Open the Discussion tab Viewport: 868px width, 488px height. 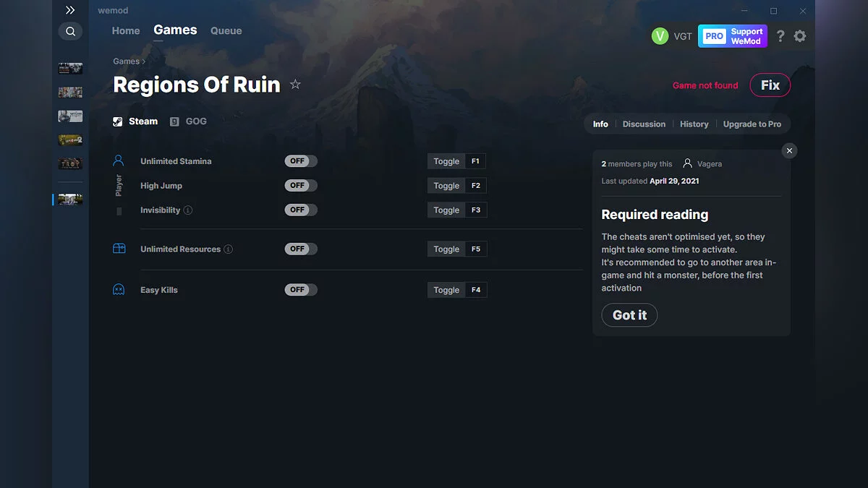(x=644, y=124)
